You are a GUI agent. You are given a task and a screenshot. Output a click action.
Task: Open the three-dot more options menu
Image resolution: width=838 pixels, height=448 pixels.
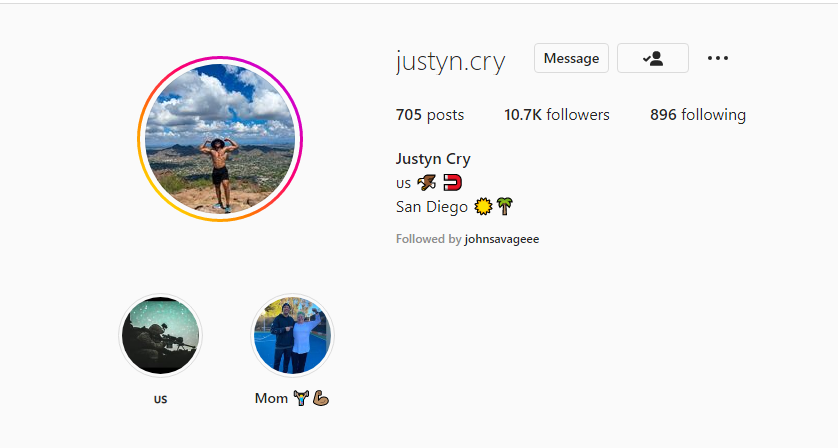[717, 58]
